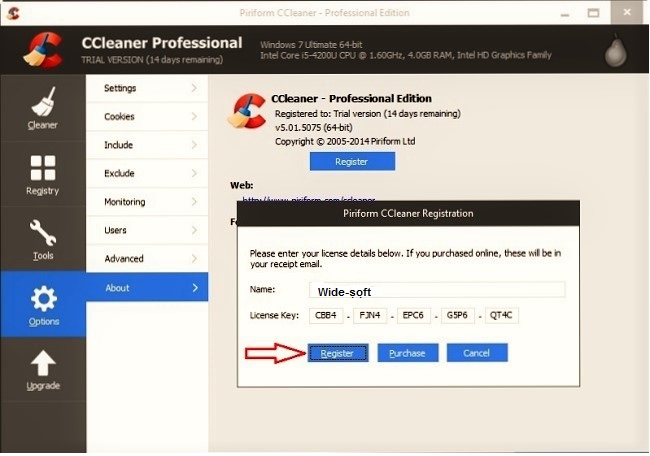Click 'Windows 7 Ultimate 64-bit' system text
Image resolution: width=650 pixels, height=456 pixels.
tap(311, 45)
